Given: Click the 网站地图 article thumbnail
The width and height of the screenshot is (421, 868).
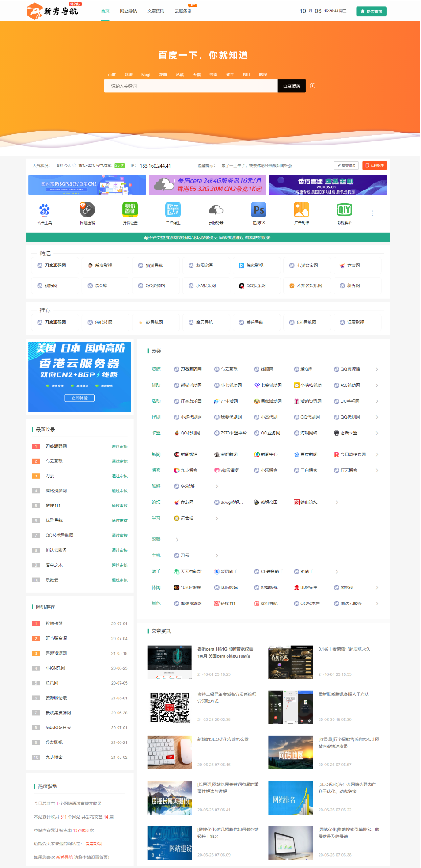Looking at the screenshot, I should 291,753.
